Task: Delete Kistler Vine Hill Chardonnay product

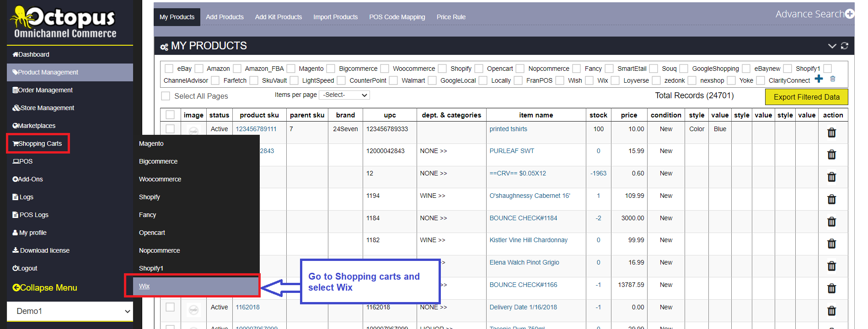Action: (831, 244)
